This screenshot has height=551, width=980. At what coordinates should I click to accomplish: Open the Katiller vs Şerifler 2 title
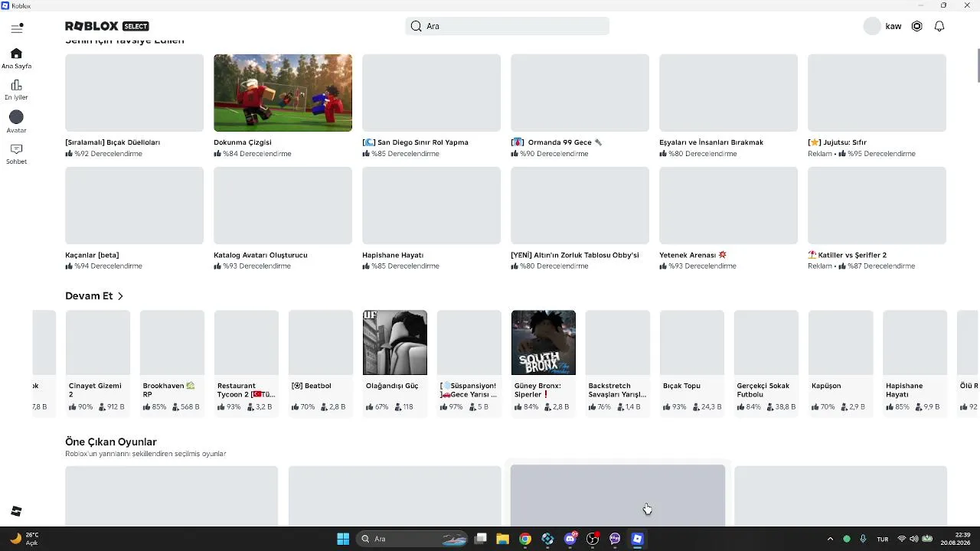point(848,255)
